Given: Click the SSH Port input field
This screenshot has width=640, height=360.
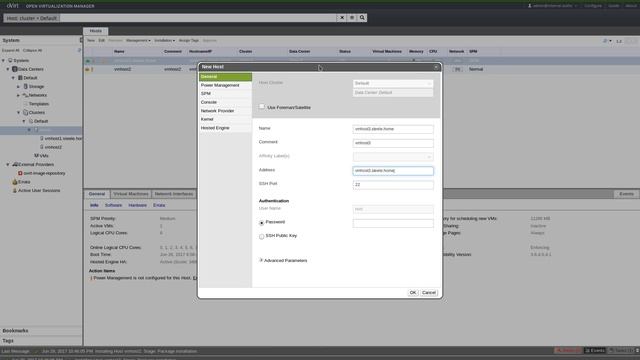Looking at the screenshot, I should click(393, 185).
